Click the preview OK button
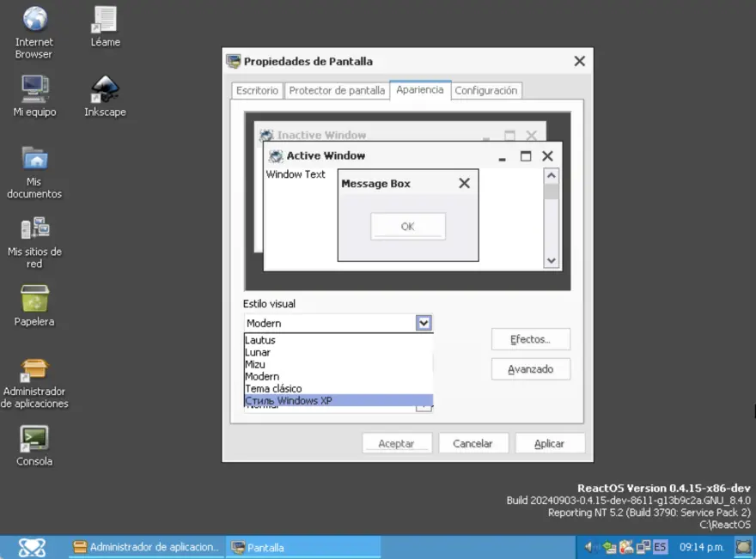756x559 pixels. 408,226
